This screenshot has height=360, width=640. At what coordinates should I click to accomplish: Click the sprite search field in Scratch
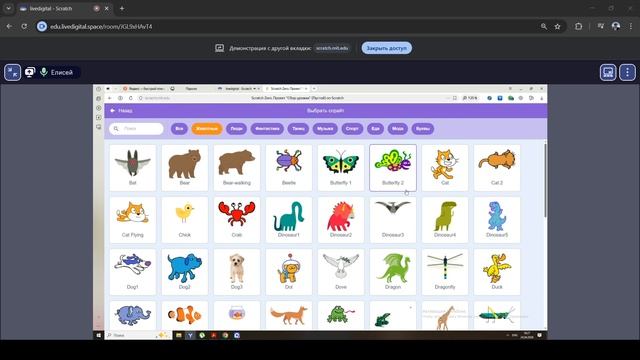(x=136, y=129)
